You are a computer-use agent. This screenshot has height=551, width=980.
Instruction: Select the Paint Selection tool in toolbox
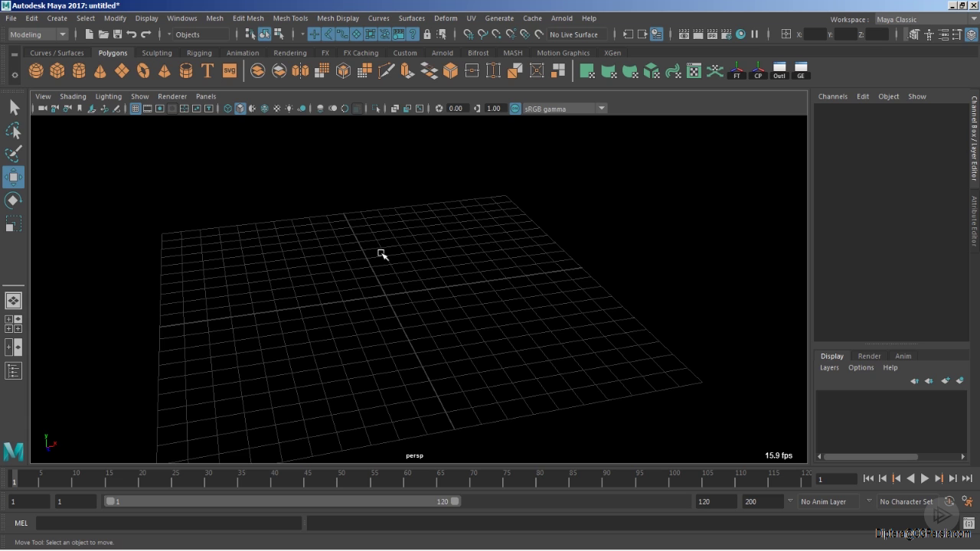coord(14,154)
